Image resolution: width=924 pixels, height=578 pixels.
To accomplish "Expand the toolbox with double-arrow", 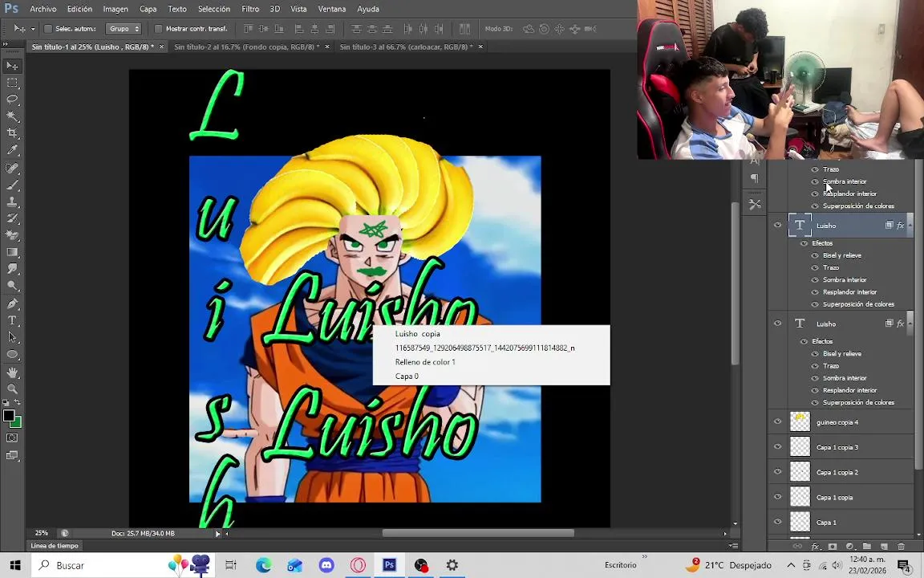I will [6, 44].
